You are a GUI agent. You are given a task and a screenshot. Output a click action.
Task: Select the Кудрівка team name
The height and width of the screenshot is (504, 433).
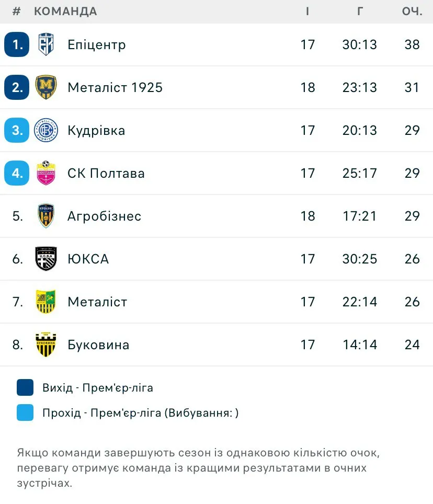(96, 130)
